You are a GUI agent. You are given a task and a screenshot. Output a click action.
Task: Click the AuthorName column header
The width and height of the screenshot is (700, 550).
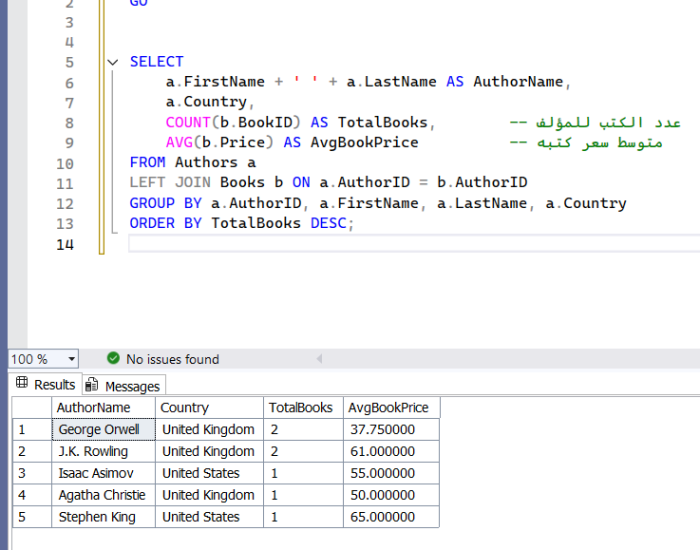pos(94,408)
